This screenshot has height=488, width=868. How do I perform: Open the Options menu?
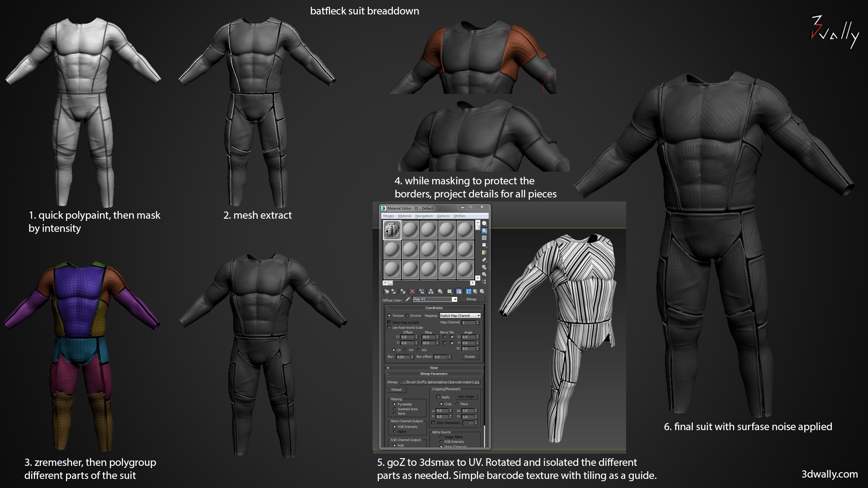[443, 216]
